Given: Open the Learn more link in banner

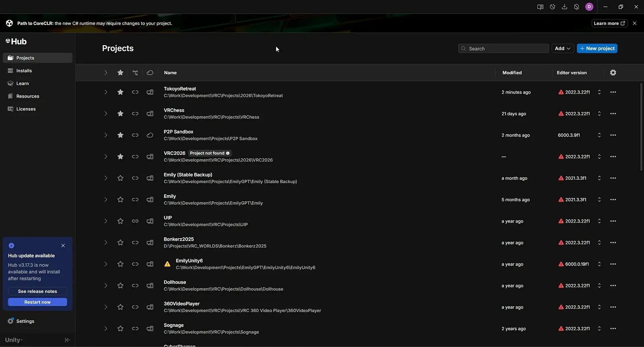Looking at the screenshot, I should click(609, 23).
